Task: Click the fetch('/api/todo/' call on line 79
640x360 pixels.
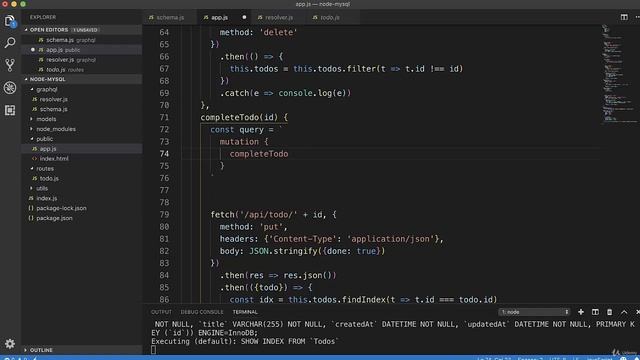Action: pyautogui.click(x=273, y=215)
